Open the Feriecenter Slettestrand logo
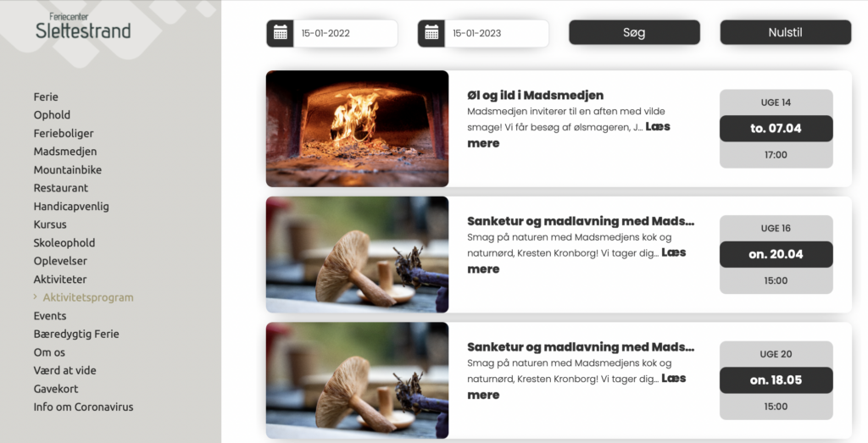Viewport: 868px width, 443px height. pos(83,26)
